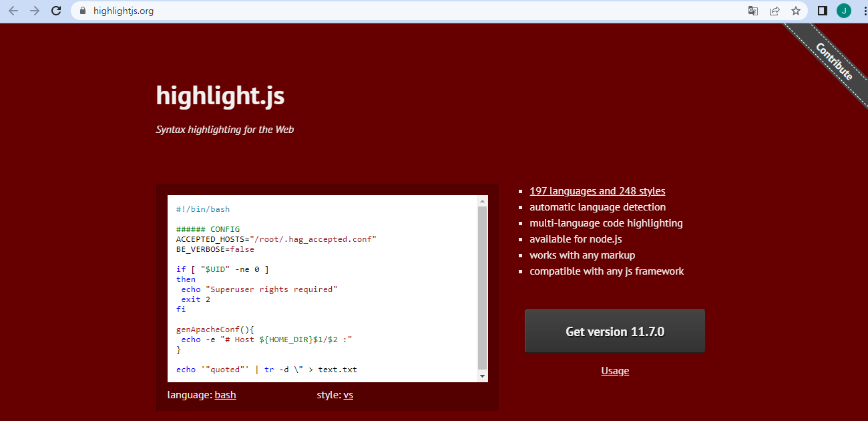This screenshot has height=421, width=868.
Task: Click the browser back navigation arrow
Action: tap(13, 11)
